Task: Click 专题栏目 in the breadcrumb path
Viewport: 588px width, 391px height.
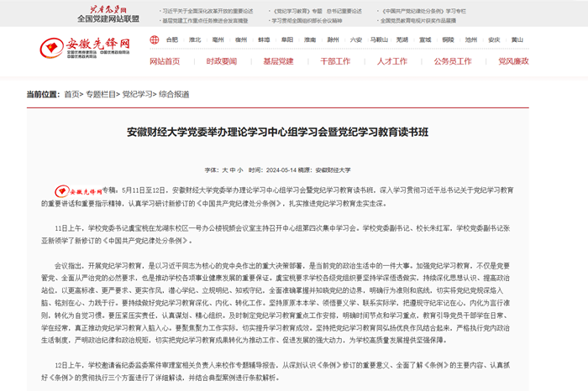Action: (101, 95)
